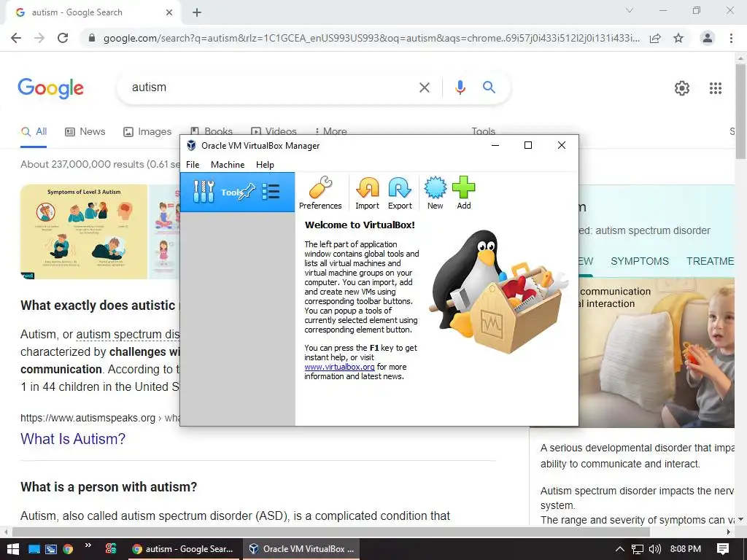This screenshot has width=747, height=560.
Task: Click the Google logo
Action: tap(50, 88)
